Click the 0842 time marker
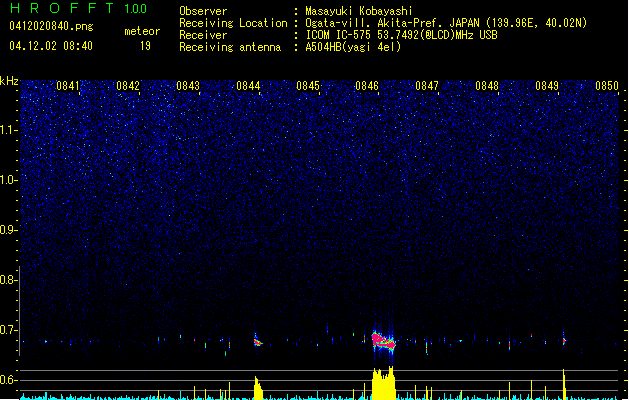This screenshot has height=400, width=629. point(128,86)
